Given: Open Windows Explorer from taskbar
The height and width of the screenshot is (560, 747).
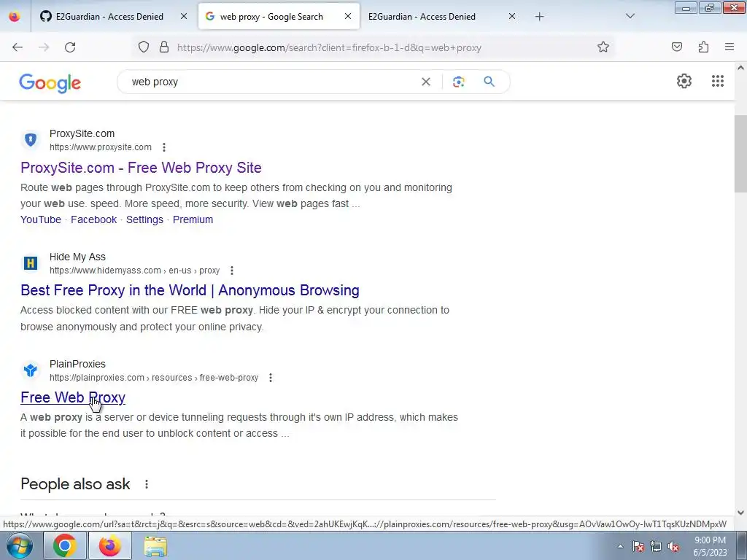Looking at the screenshot, I should [x=156, y=545].
